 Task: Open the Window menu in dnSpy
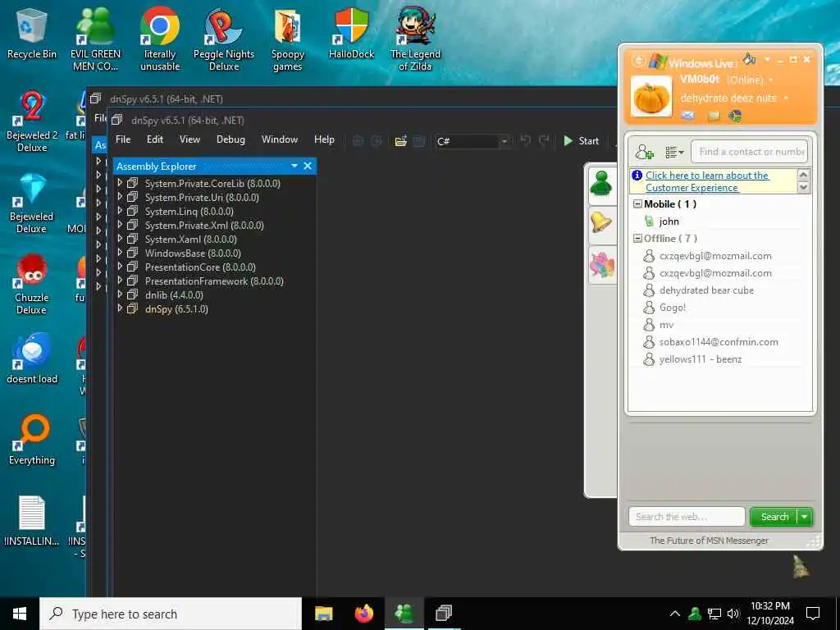click(x=280, y=139)
